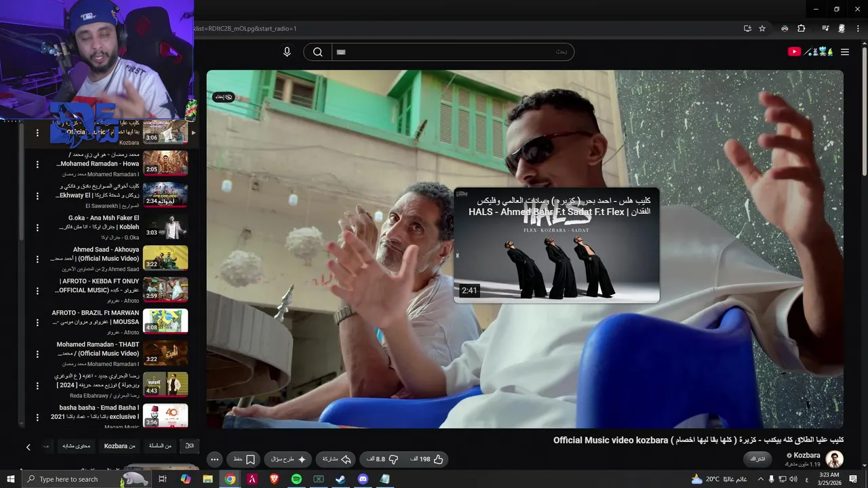The height and width of the screenshot is (488, 868).
Task: Click the Kozbara channel name link
Action: pos(807,455)
